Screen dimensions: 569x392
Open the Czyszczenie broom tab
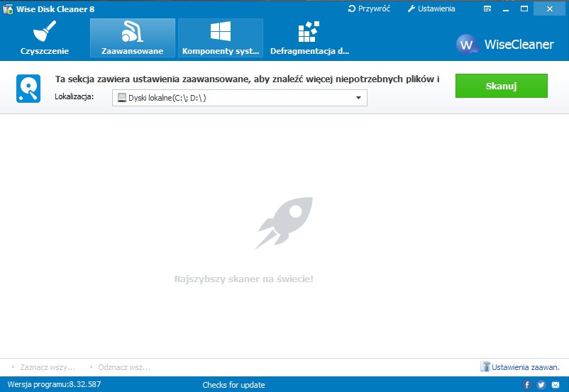pos(45,38)
